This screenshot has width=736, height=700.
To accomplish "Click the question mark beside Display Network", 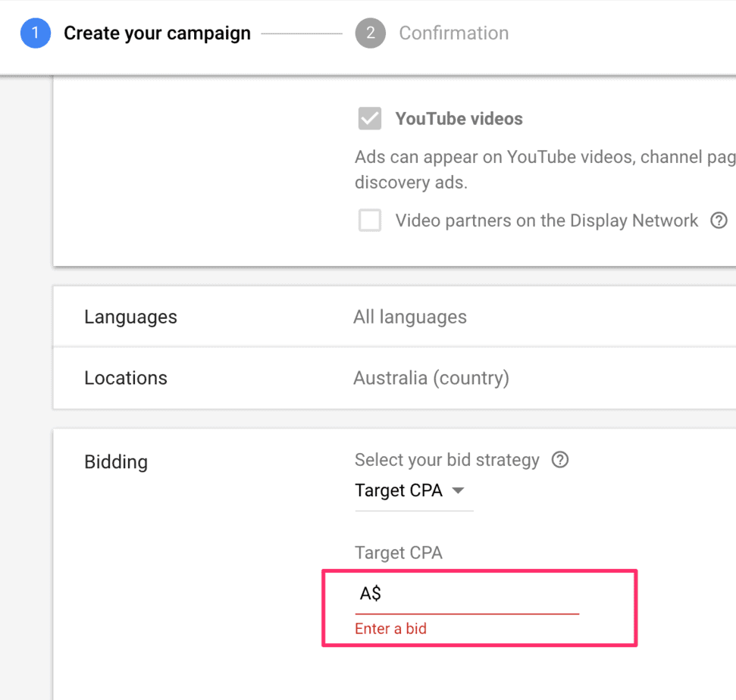I will coord(719,220).
